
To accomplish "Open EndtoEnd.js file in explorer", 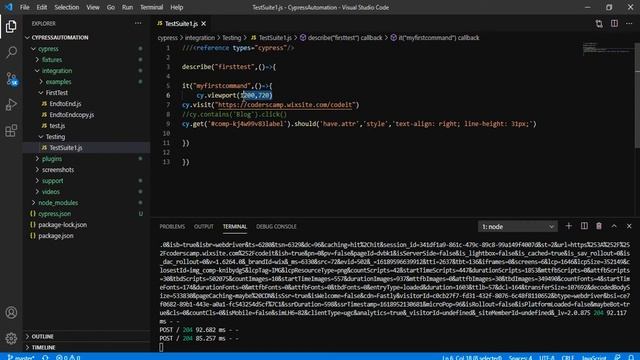I will click(65, 104).
